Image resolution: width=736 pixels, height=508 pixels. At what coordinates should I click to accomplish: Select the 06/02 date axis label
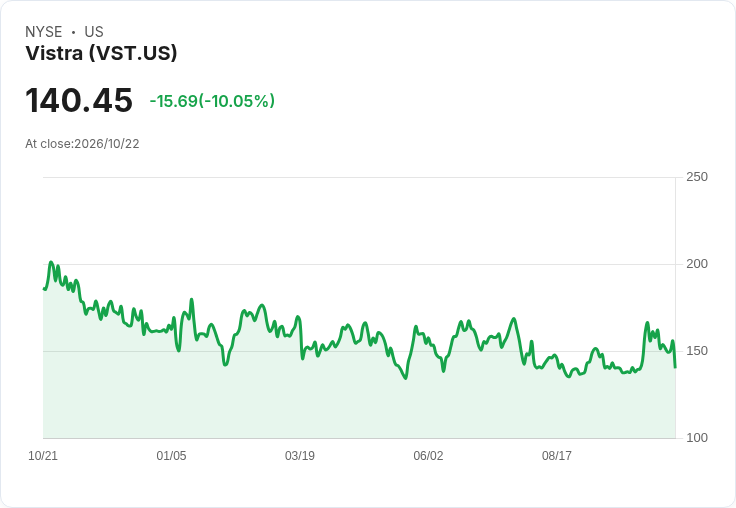pos(428,456)
